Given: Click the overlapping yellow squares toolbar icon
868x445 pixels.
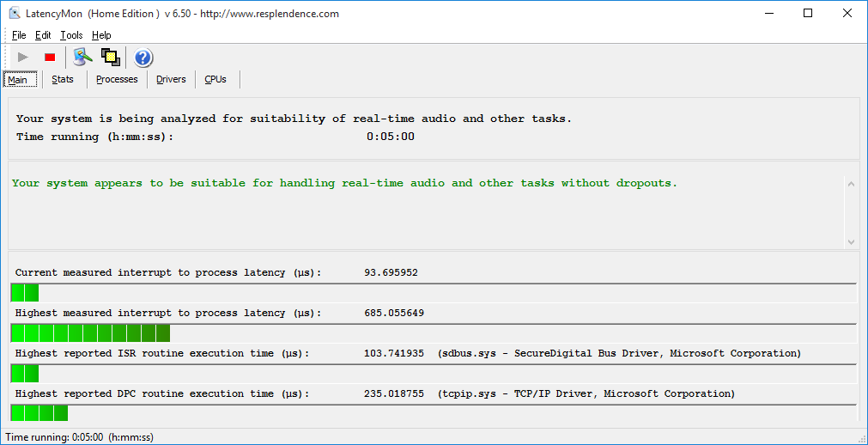Looking at the screenshot, I should pos(110,58).
